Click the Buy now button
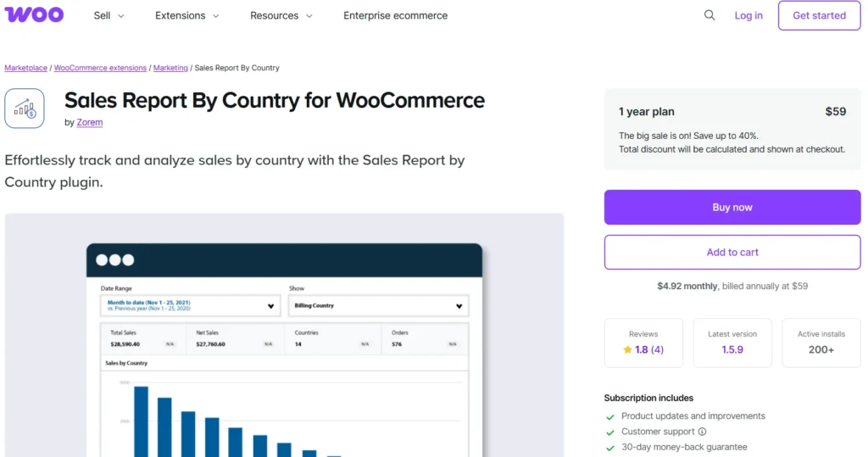This screenshot has width=868, height=457. coord(732,207)
